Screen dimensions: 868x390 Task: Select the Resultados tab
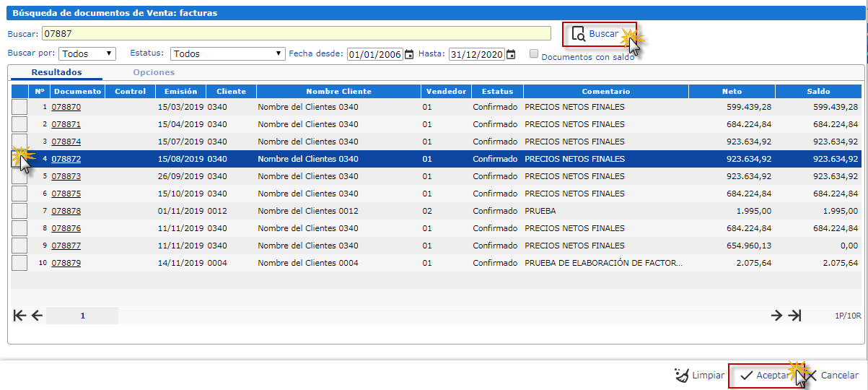[56, 72]
